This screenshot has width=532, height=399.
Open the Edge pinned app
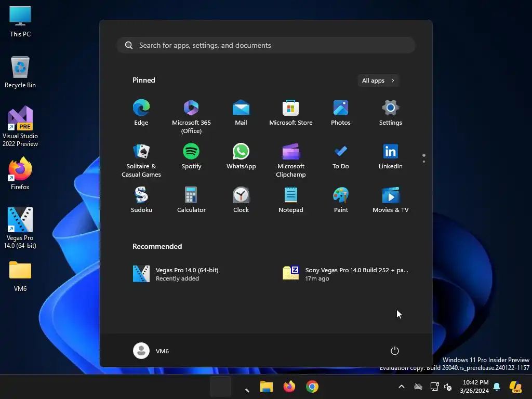(x=141, y=113)
